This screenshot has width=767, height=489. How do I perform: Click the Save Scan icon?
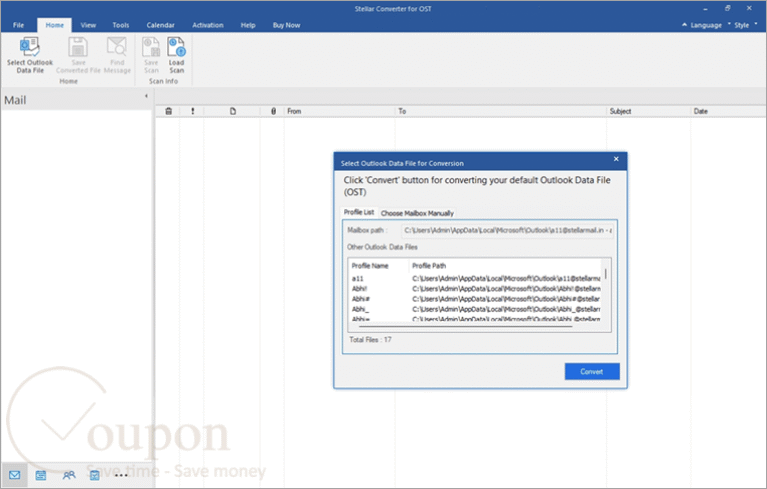151,47
